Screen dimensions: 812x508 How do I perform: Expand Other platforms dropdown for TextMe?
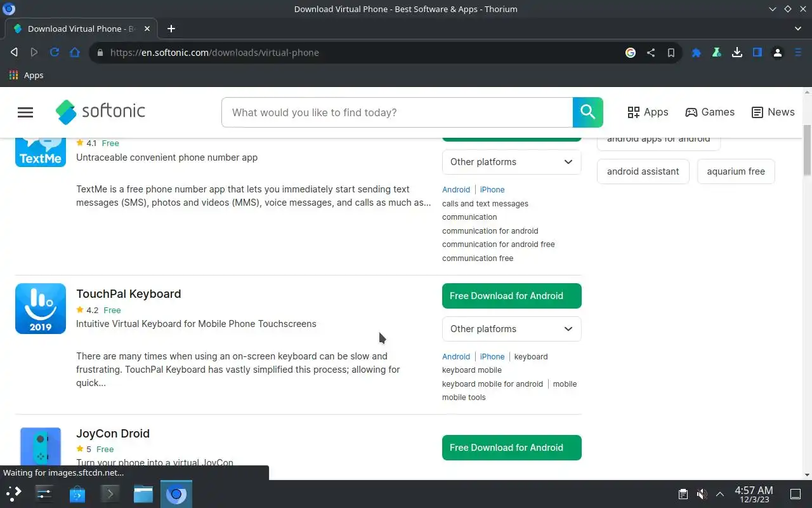(512, 162)
